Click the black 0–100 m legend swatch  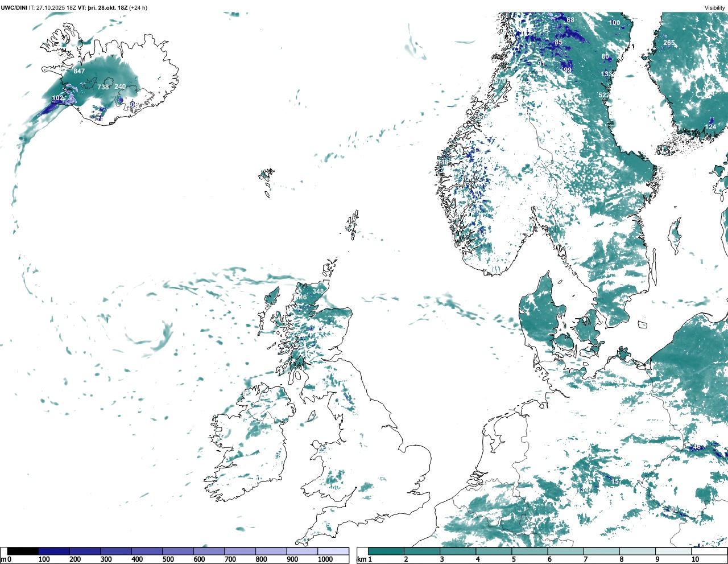[x=23, y=551]
